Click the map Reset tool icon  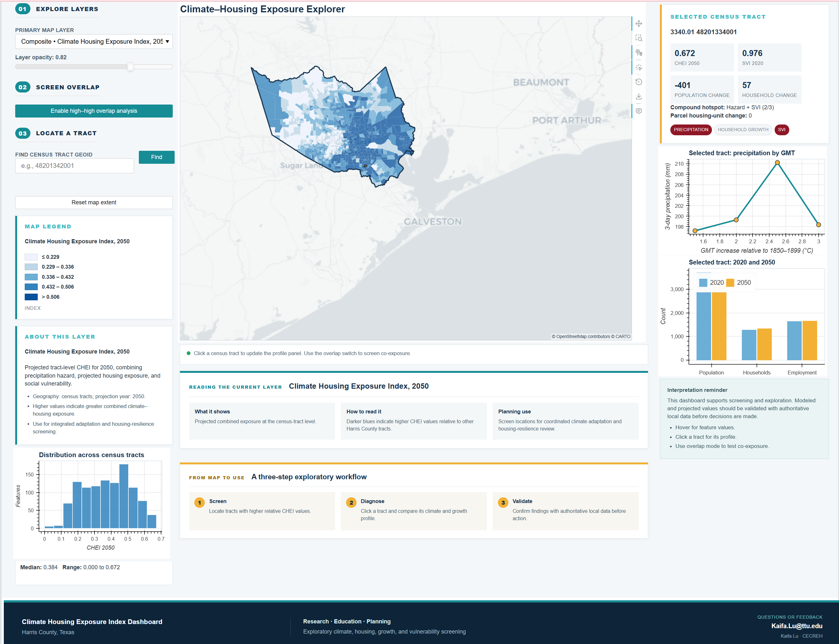click(x=638, y=82)
